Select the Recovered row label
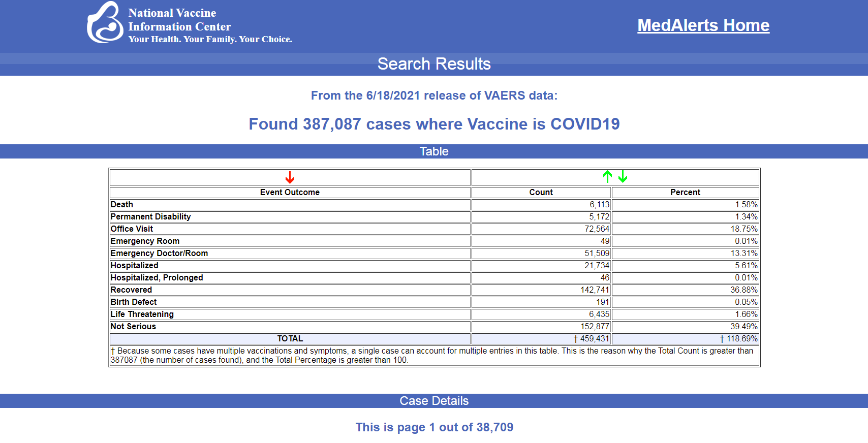 [132, 290]
